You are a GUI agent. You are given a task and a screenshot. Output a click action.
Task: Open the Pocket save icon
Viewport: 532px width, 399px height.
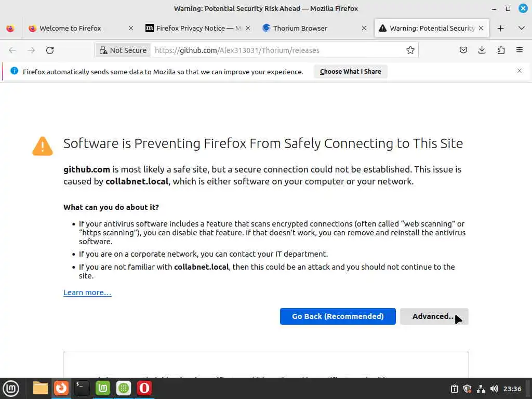click(463, 50)
